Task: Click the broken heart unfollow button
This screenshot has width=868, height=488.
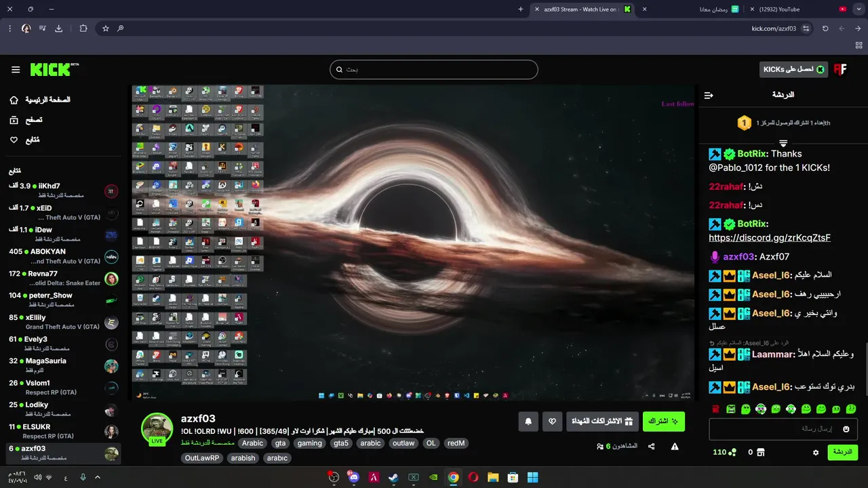Action: tap(553, 422)
